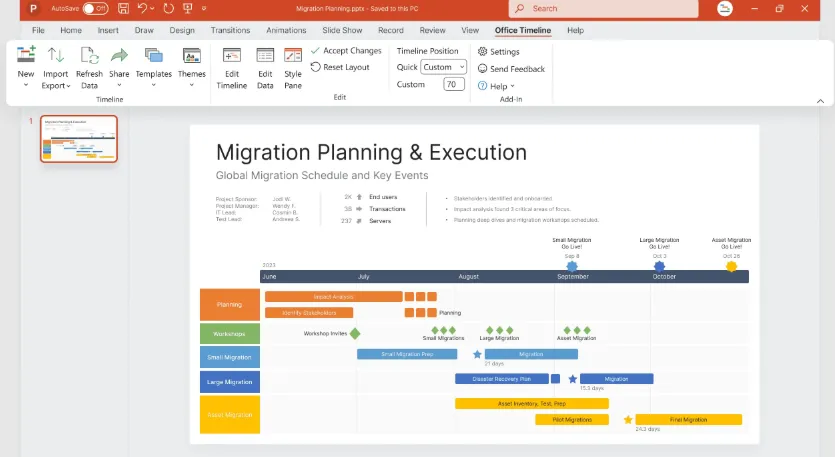
Task: Click the Custom position value field
Action: click(x=454, y=84)
